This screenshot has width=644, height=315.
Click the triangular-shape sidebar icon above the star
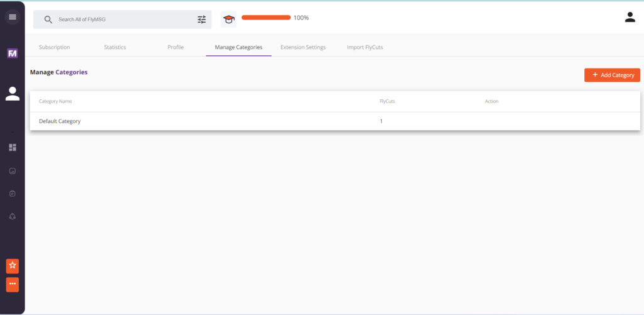point(13,216)
